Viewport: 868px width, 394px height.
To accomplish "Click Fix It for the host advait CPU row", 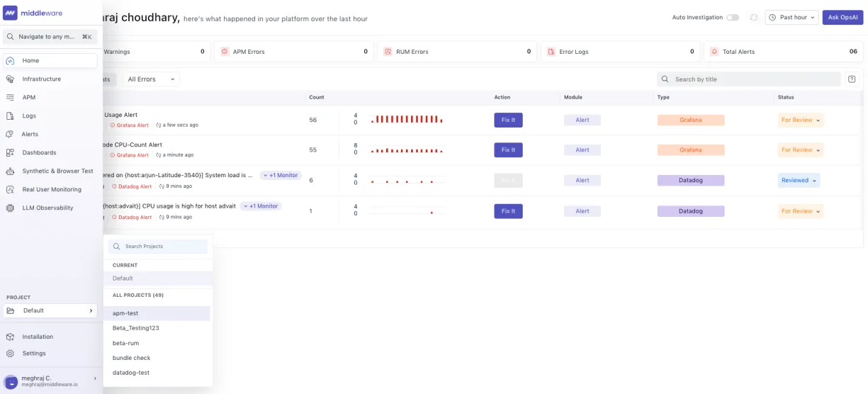I will coord(508,211).
